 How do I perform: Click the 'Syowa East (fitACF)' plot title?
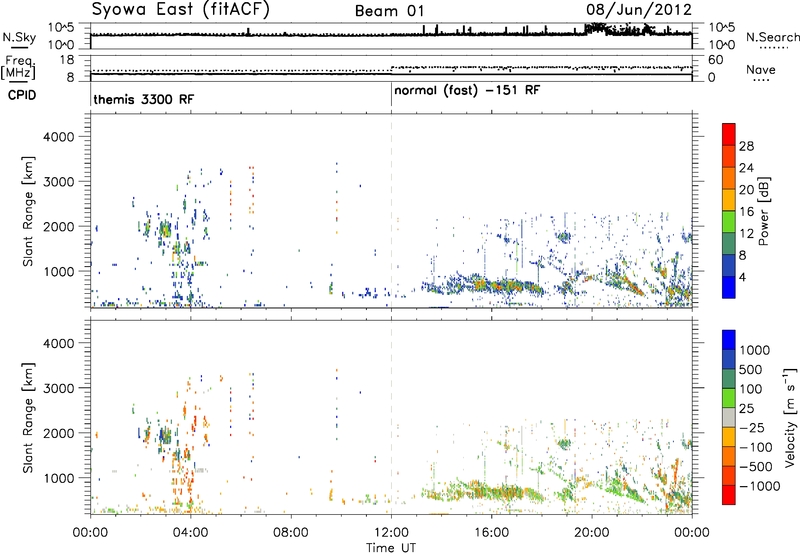coord(180,10)
